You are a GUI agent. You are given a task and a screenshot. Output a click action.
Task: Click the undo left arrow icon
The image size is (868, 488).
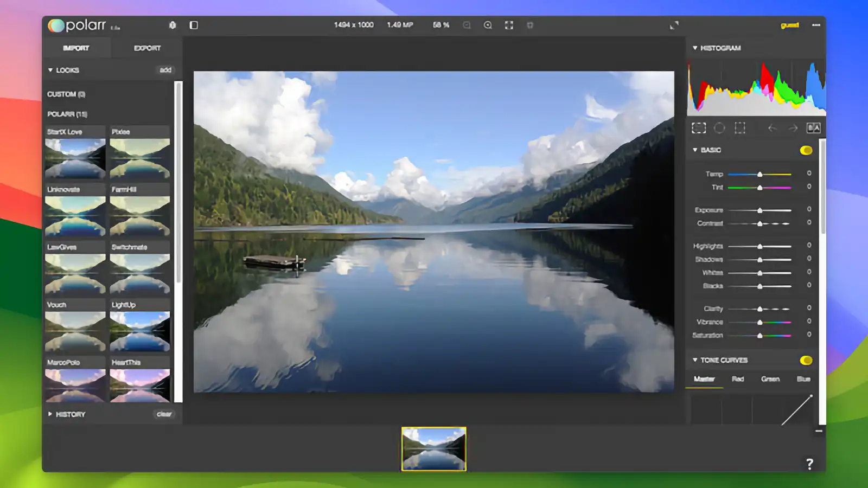click(772, 128)
